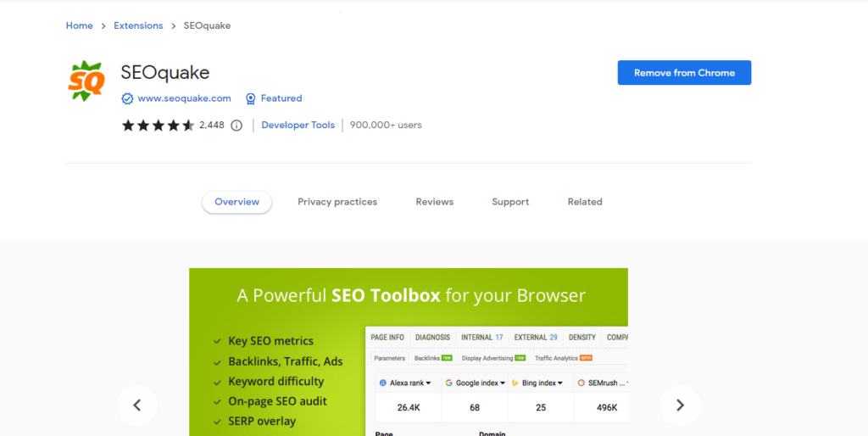Select the Overview tab
This screenshot has width=868, height=436.
(x=237, y=202)
